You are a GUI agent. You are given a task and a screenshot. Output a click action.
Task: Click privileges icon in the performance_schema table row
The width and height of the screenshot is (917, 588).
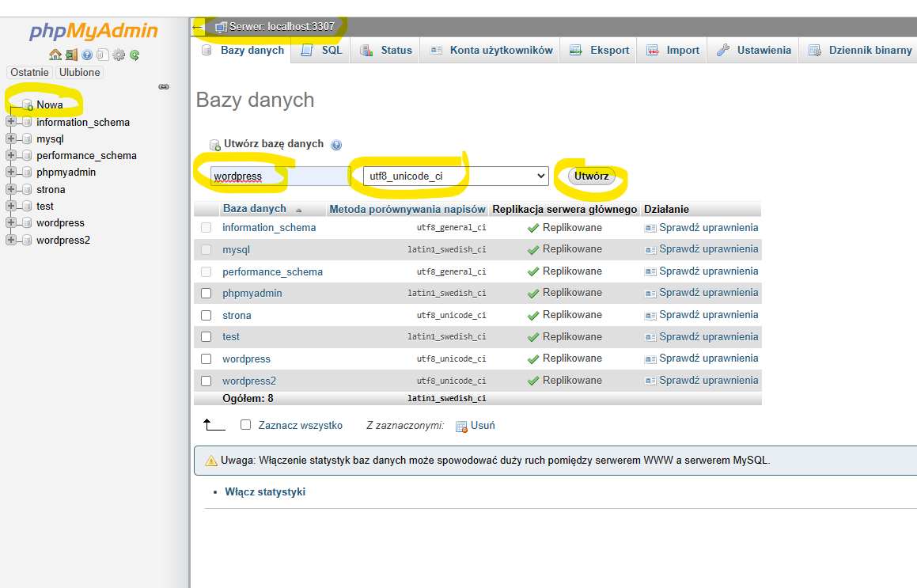click(650, 271)
